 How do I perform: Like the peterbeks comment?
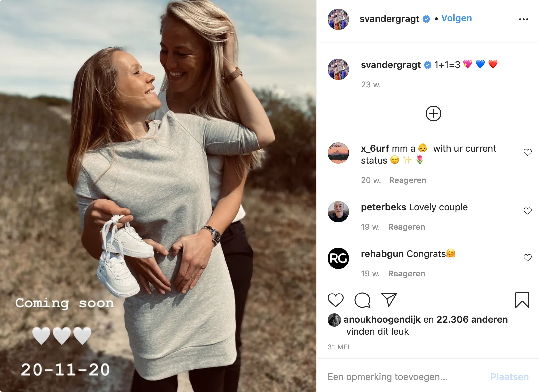tap(527, 211)
